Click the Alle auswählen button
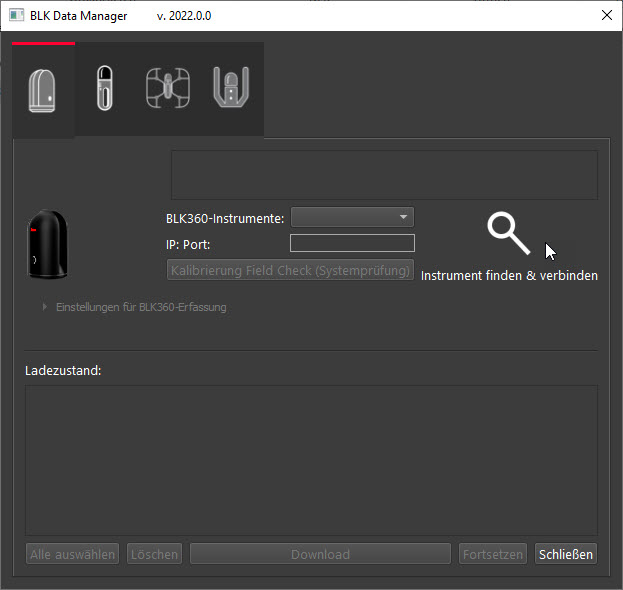 [72, 554]
